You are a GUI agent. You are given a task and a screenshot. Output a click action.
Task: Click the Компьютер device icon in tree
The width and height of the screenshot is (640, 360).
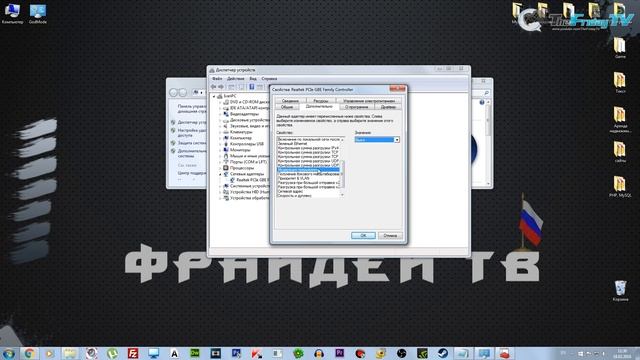(x=226, y=138)
